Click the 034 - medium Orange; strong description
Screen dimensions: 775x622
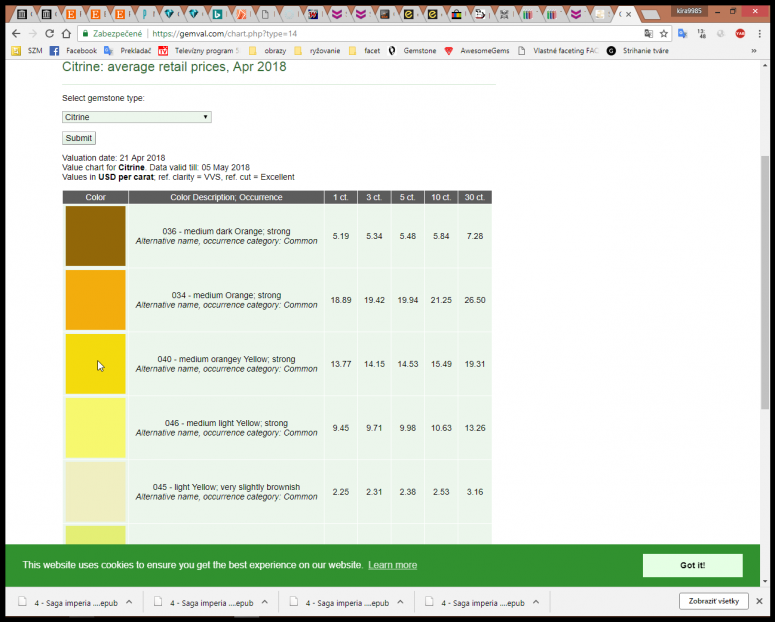pyautogui.click(x=226, y=295)
